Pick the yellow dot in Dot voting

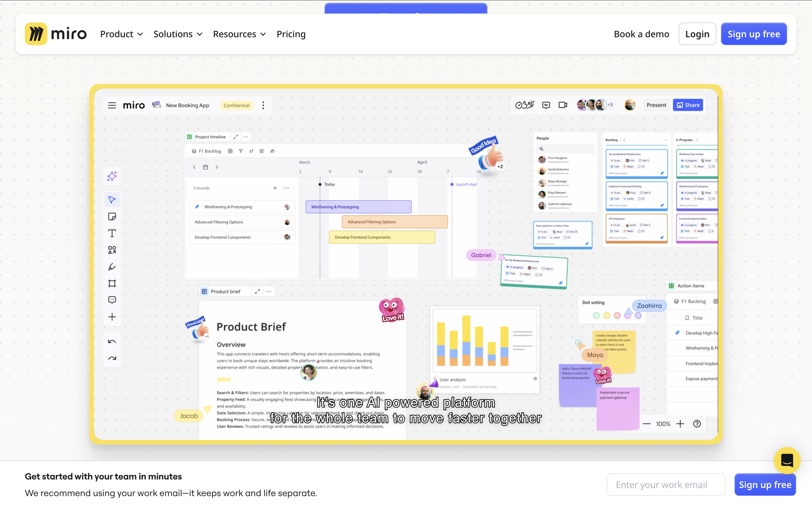607,316
